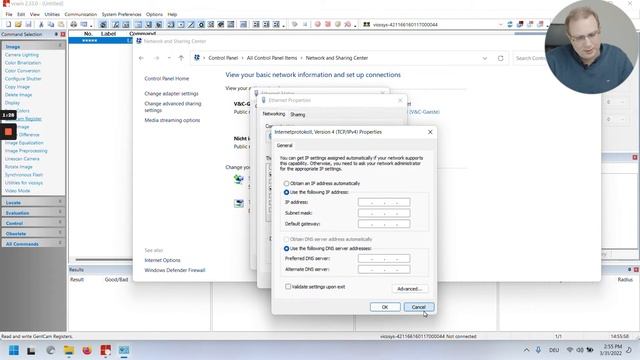Click the Paste toolbar icon
Viewport: 640px width, 360px height.
coord(61,24)
